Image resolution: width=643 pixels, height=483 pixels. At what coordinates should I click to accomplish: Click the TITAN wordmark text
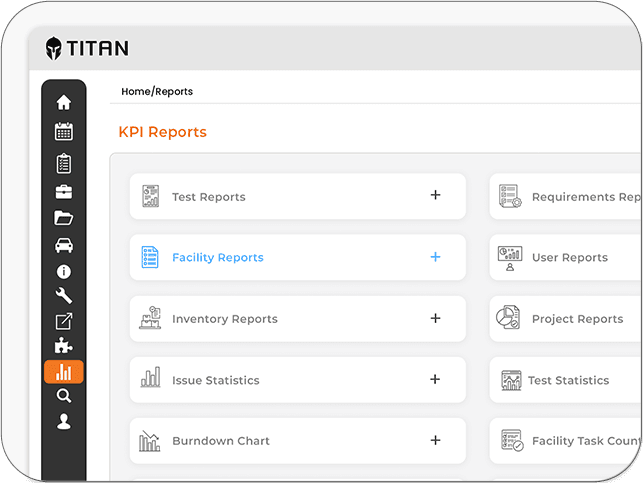pyautogui.click(x=98, y=48)
